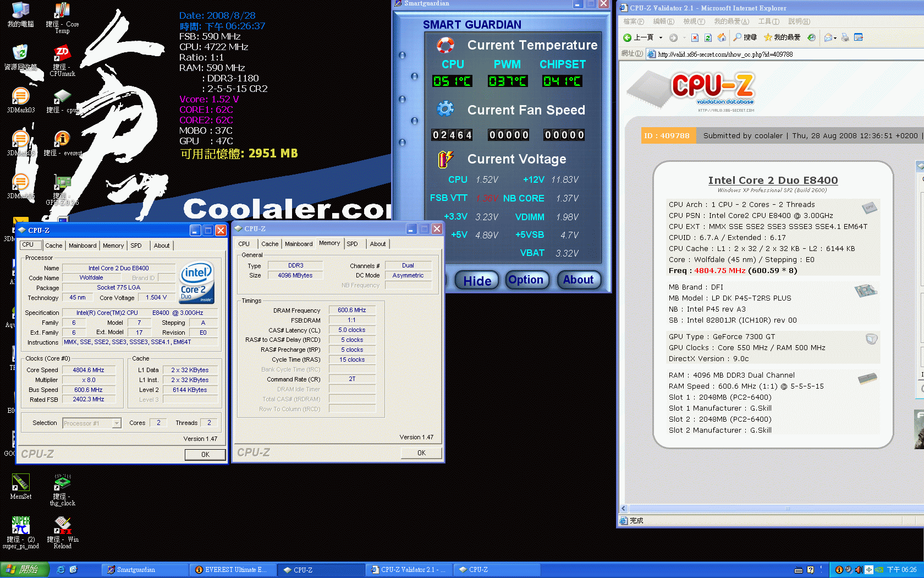
Task: Click the IE Forward arrow icon
Action: coord(673,37)
